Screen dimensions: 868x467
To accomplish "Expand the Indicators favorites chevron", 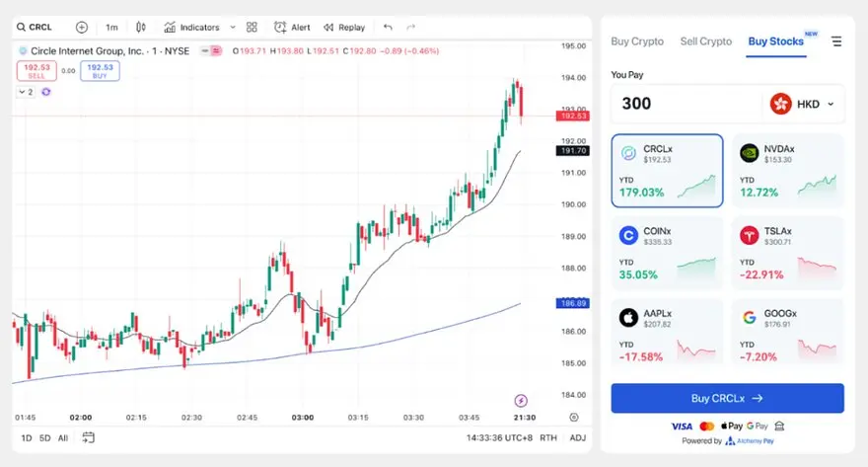I will click(233, 27).
